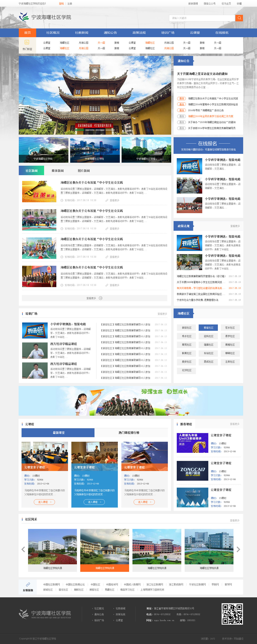The image size is (257, 644).
Task: Click 查看更多 in 社区风采 section
Action: [x=235, y=520]
